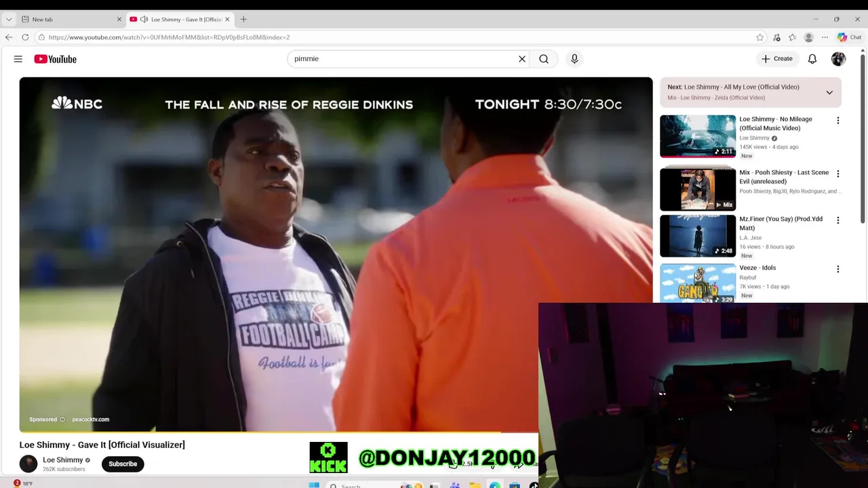Open 'Rayluf' channel name
The width and height of the screenshot is (868, 488).
point(747,277)
